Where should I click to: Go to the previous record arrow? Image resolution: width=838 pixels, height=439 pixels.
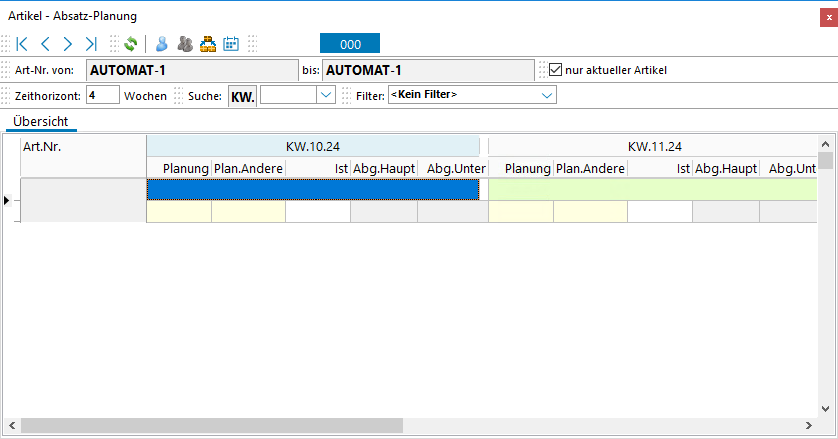pos(45,44)
